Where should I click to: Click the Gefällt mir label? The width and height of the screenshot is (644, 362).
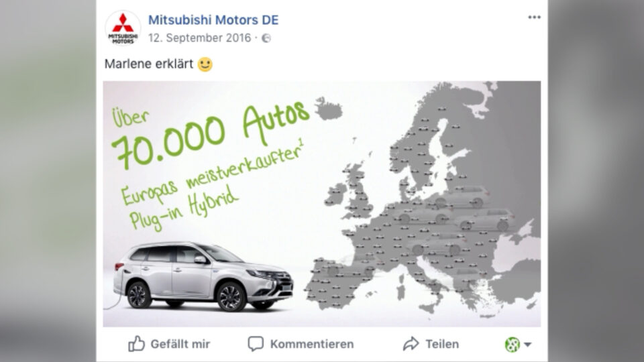180,344
